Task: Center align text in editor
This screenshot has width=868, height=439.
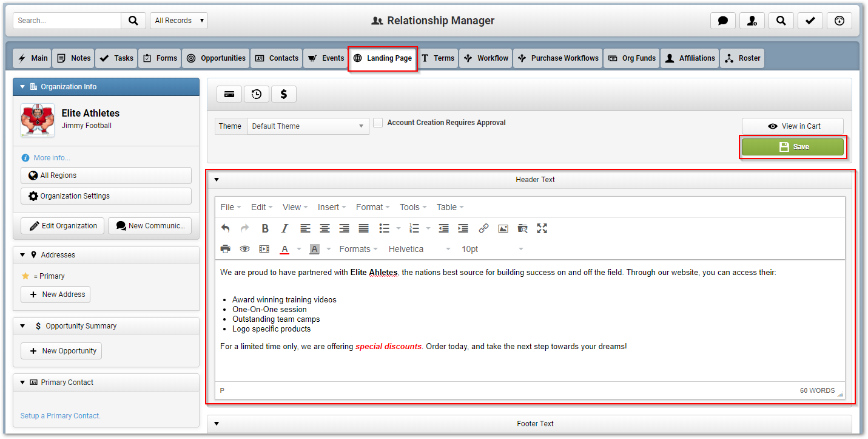Action: (x=325, y=228)
